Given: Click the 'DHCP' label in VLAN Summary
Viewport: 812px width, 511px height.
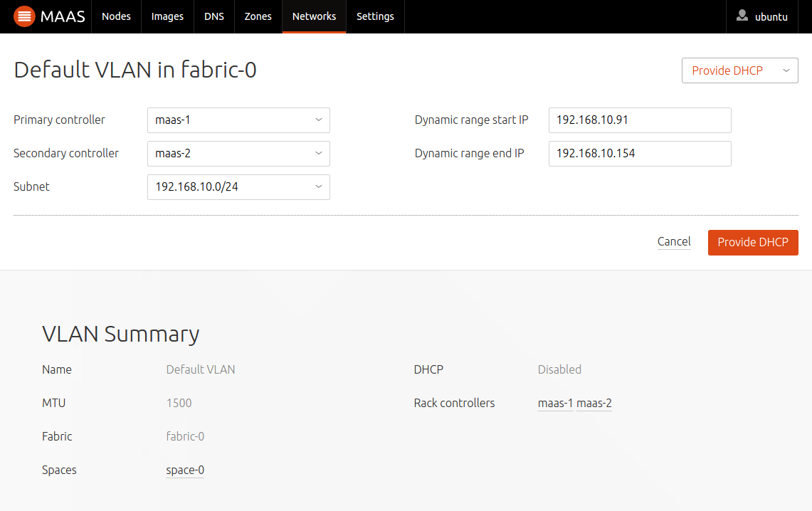Looking at the screenshot, I should click(429, 369).
